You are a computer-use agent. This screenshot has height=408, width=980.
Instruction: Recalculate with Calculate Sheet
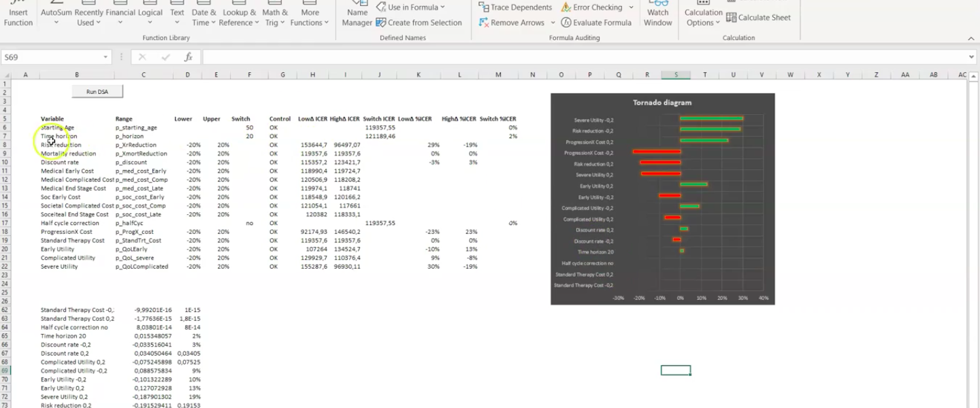pos(758,18)
